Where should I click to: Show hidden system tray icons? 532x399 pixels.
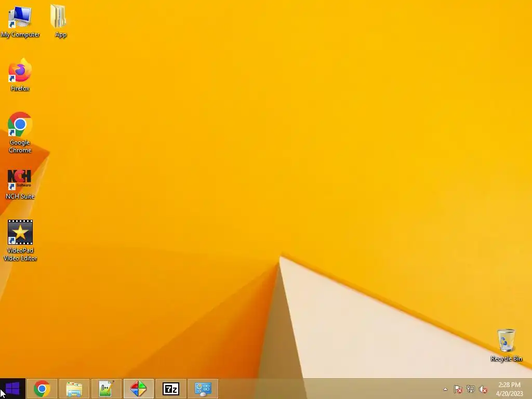tap(445, 389)
